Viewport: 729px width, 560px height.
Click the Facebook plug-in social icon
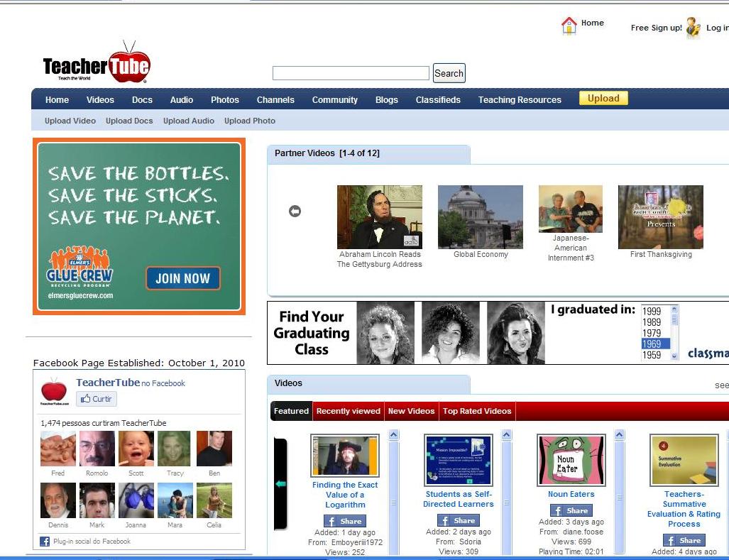[x=45, y=542]
